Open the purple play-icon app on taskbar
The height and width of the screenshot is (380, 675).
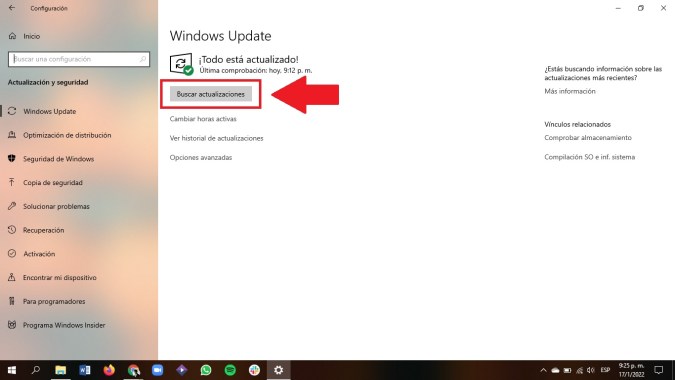(x=182, y=370)
